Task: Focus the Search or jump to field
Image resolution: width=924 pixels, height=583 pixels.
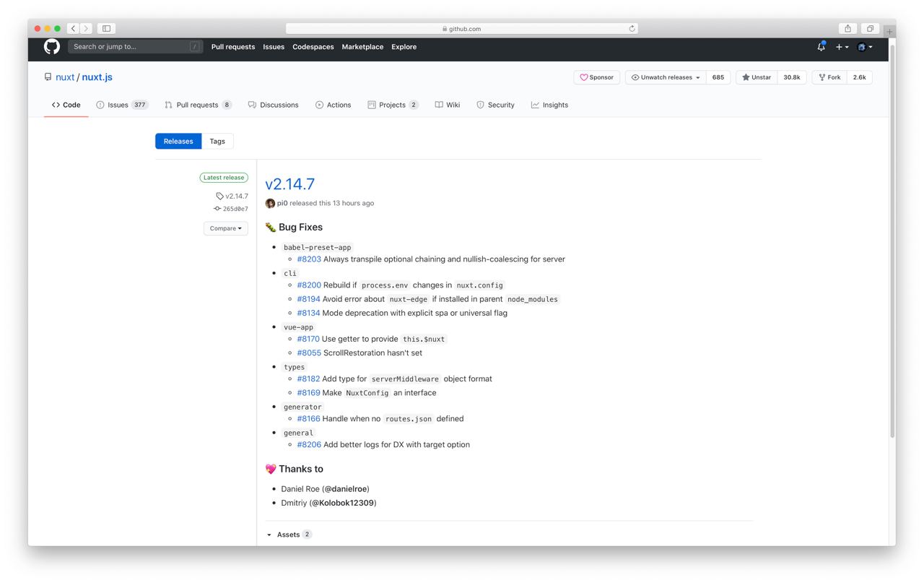Action: click(135, 47)
